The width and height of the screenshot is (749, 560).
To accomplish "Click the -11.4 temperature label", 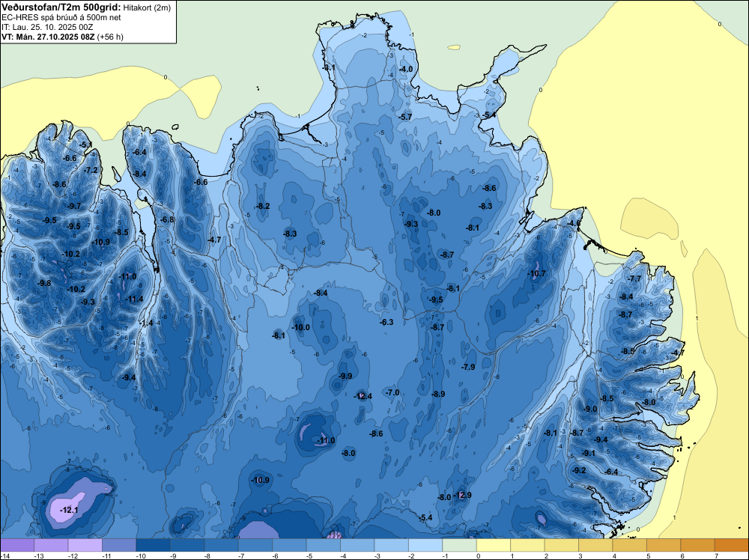I will click(134, 299).
